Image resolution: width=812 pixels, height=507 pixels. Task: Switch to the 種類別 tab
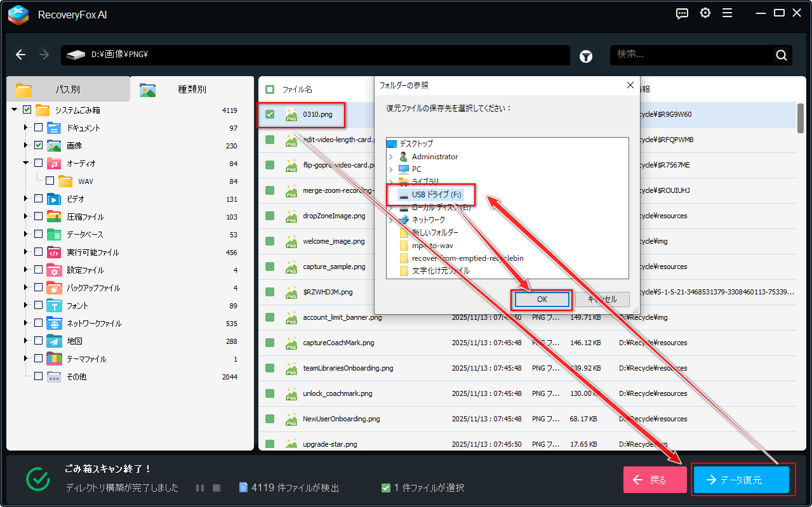pyautogui.click(x=192, y=89)
